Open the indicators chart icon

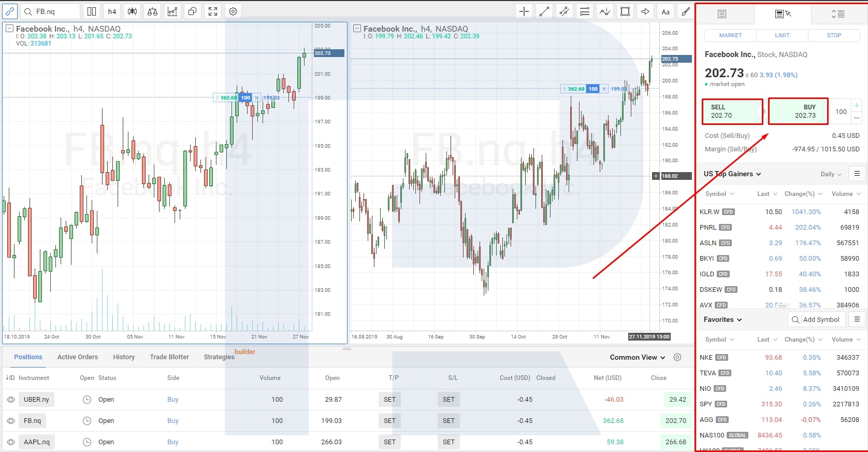(172, 11)
